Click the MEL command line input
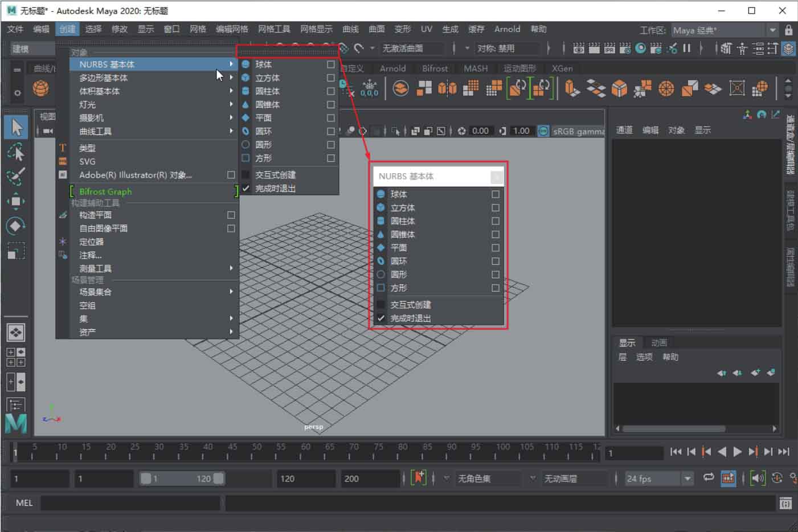The width and height of the screenshot is (798, 532). point(130,503)
